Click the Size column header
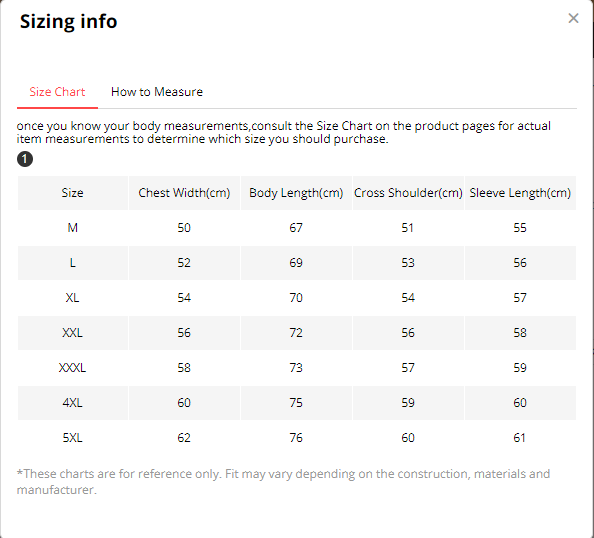The width and height of the screenshot is (594, 538). click(x=72, y=193)
